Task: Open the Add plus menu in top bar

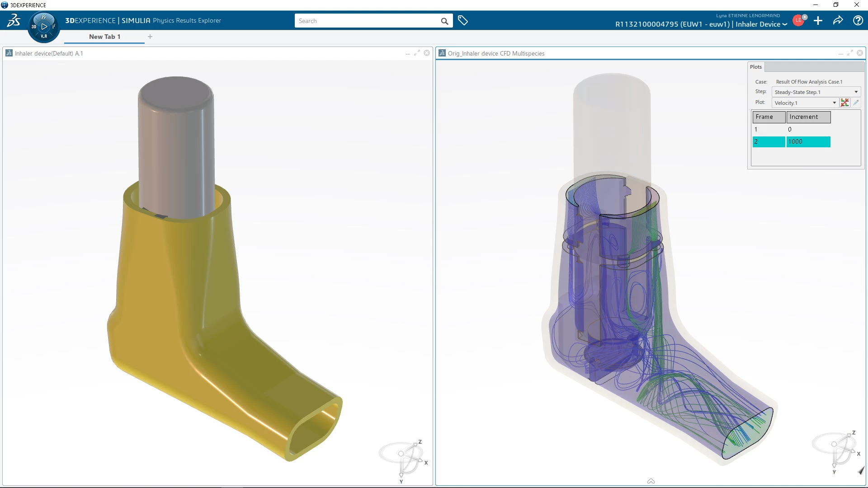Action: pos(818,21)
